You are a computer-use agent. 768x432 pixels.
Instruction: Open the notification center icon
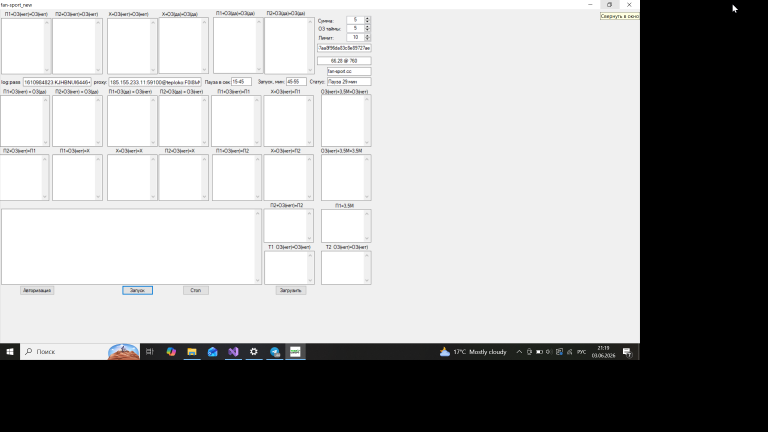point(627,352)
